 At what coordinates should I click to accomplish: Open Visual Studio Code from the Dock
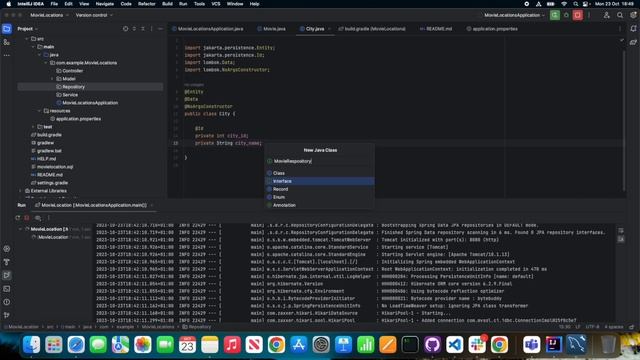point(454,344)
